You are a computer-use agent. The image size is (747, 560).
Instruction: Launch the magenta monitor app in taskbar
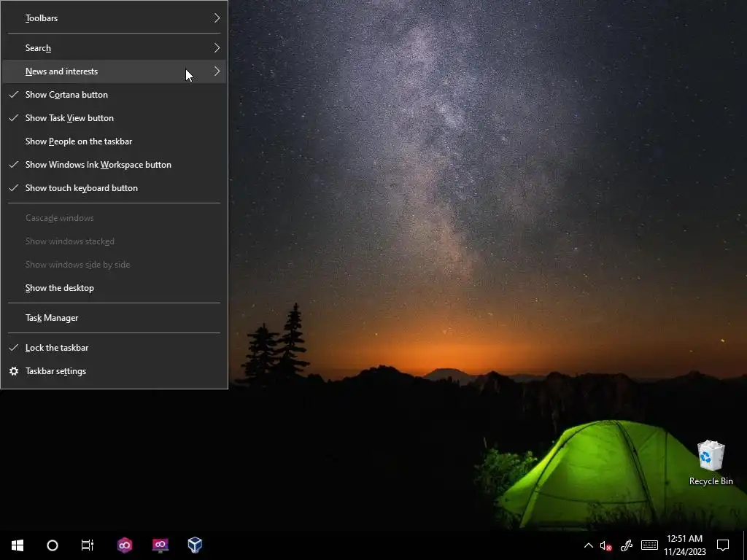[160, 545]
